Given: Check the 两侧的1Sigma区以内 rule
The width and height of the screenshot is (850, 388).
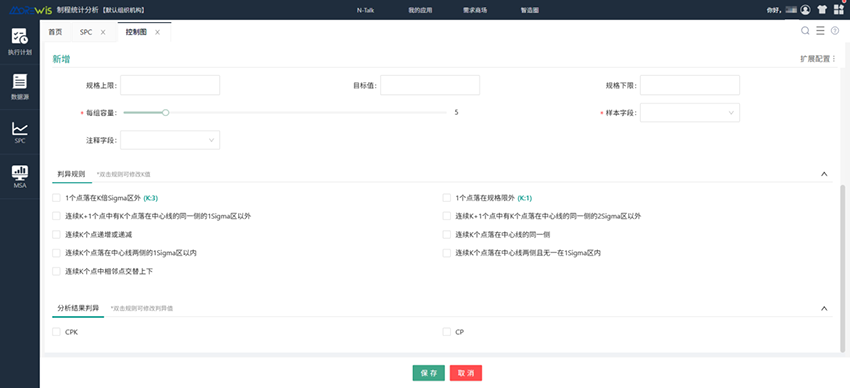Looking at the screenshot, I should pyautogui.click(x=56, y=253).
